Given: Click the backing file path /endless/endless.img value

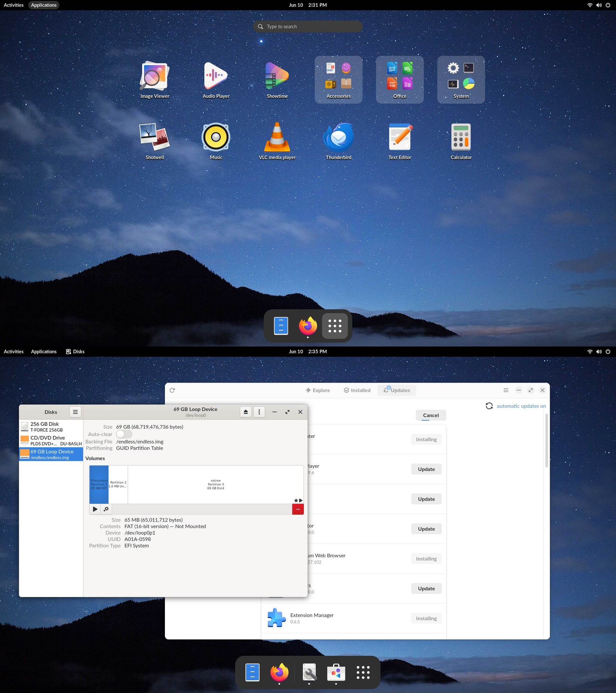Looking at the screenshot, I should [140, 441].
